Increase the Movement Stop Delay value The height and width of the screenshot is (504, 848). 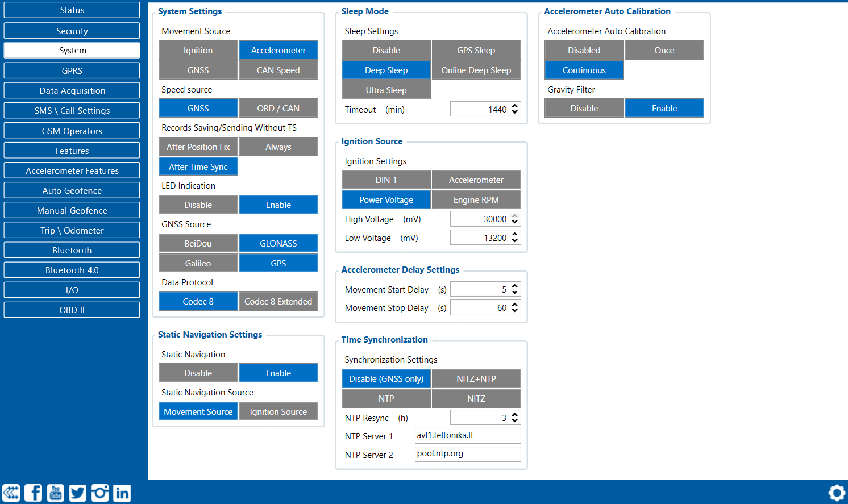[515, 305]
